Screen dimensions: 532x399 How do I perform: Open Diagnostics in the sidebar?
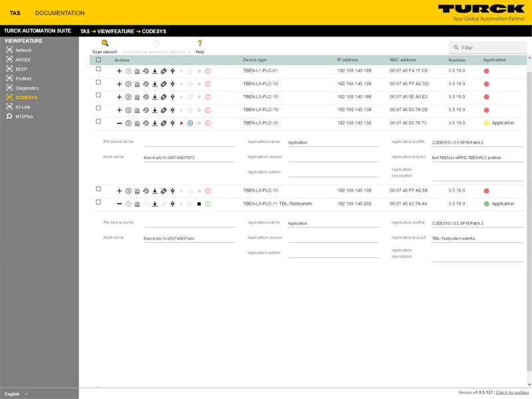[x=27, y=88]
